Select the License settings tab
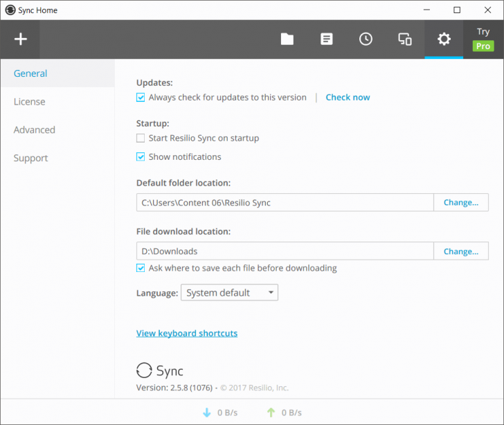The image size is (504, 425). [x=29, y=102]
